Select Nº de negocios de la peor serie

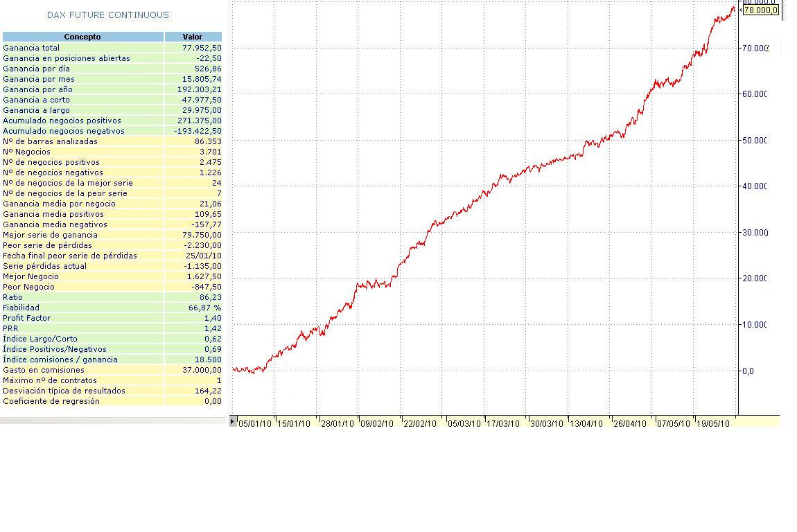[x=112, y=193]
